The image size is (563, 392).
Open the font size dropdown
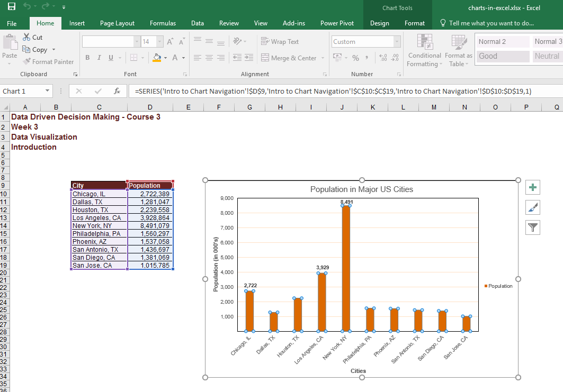coord(160,42)
